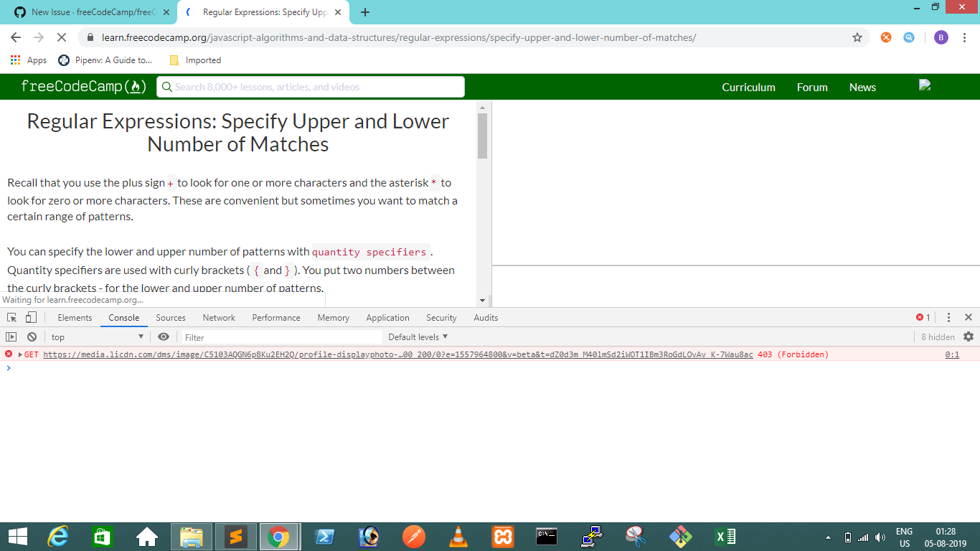Show console sidebar with the panel toggle icon
980x551 pixels.
[11, 336]
